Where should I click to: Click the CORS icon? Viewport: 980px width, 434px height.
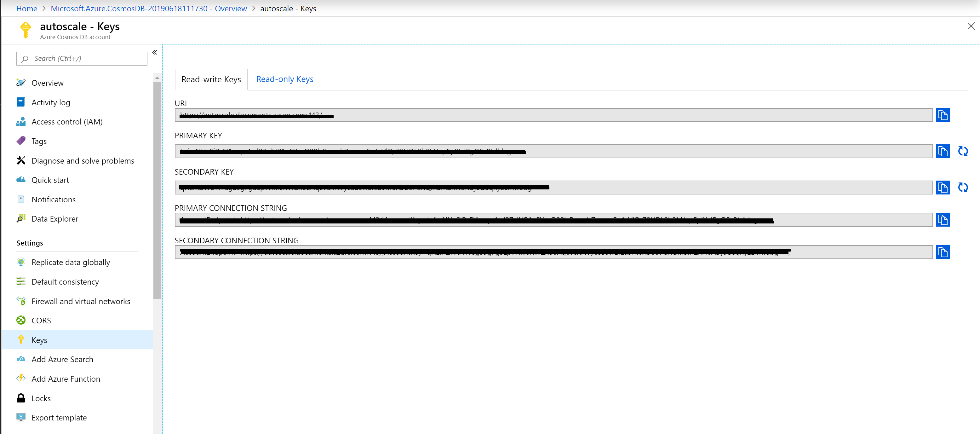[21, 320]
